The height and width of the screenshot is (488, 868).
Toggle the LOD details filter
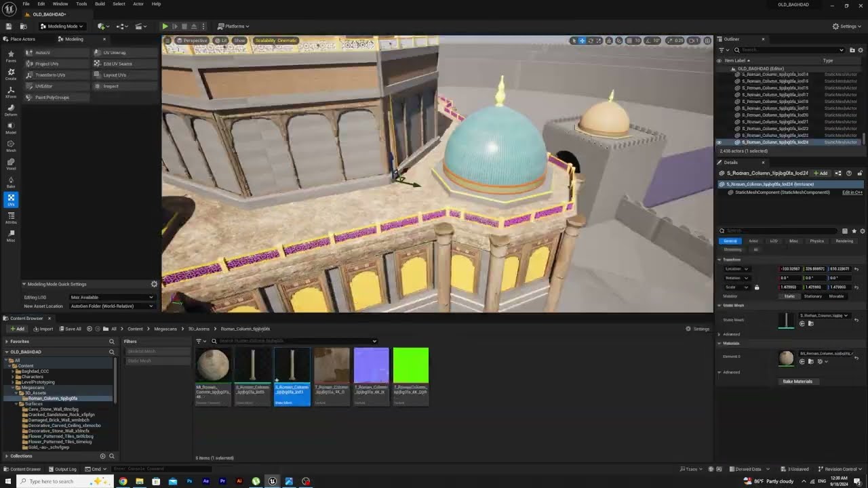(773, 241)
